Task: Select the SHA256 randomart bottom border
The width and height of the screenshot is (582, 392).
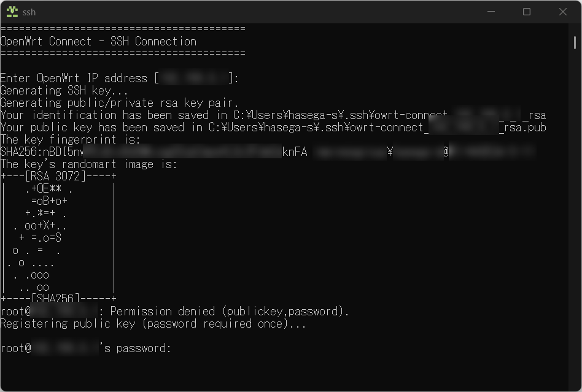Action: pos(58,299)
